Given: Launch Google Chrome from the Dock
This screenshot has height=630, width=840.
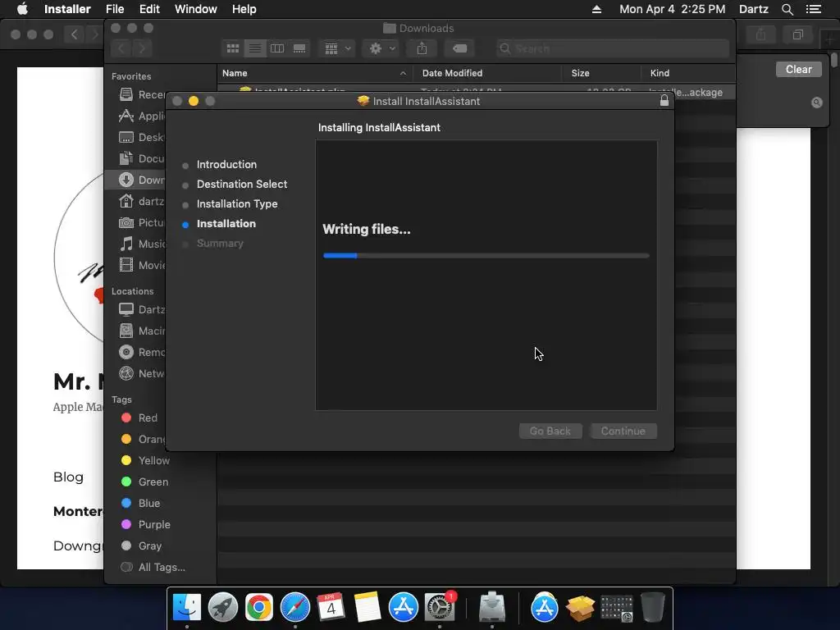Looking at the screenshot, I should pos(258,608).
